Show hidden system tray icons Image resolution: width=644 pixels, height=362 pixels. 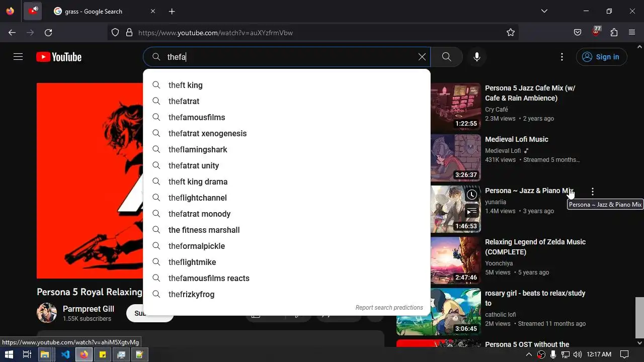(x=529, y=354)
